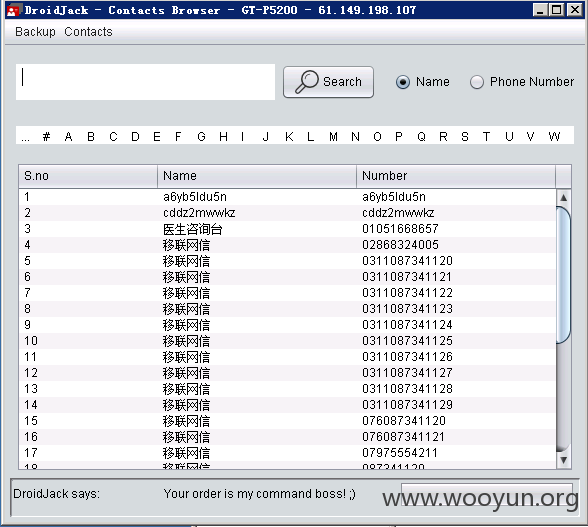Maximize the DroidJack window

[556, 10]
